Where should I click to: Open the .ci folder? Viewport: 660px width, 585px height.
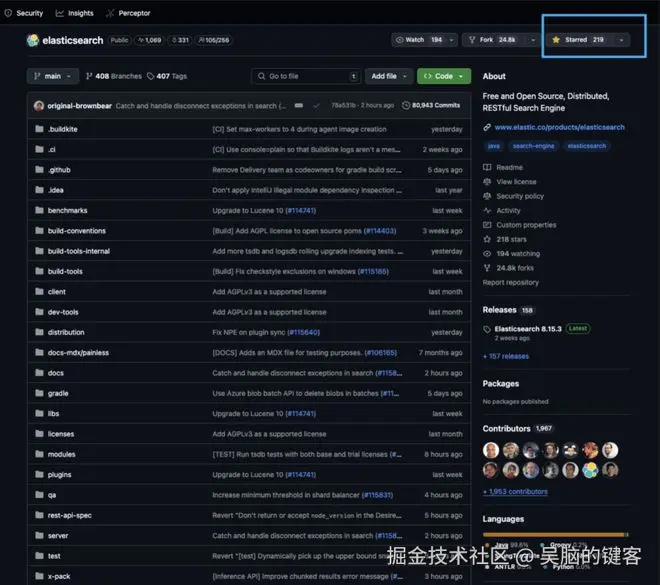pyautogui.click(x=52, y=149)
